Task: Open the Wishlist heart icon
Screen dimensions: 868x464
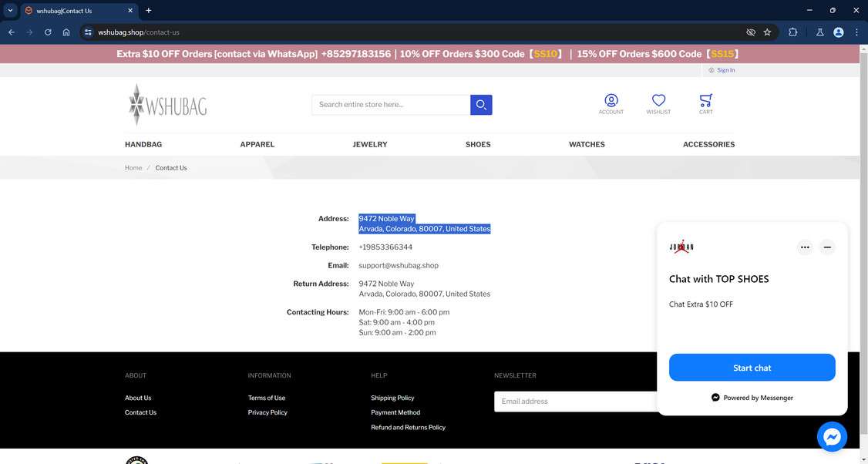Action: pyautogui.click(x=658, y=104)
